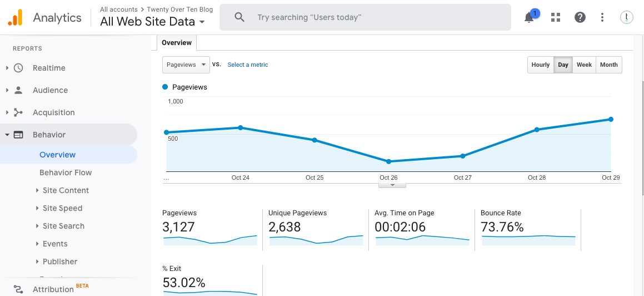The image size is (644, 296).
Task: Switch chart granularity to Month
Action: [608, 65]
